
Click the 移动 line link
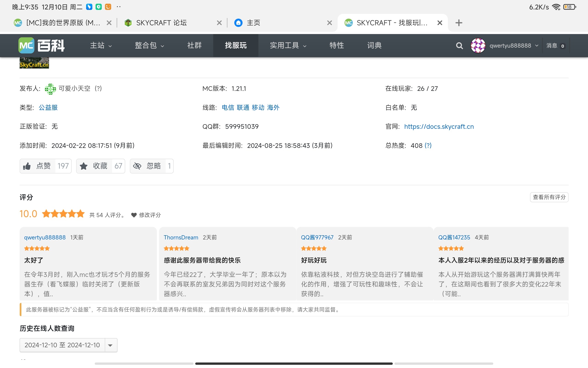[258, 108]
